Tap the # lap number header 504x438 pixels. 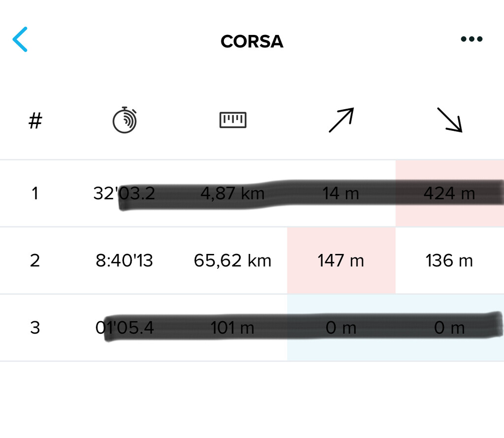[x=35, y=120]
